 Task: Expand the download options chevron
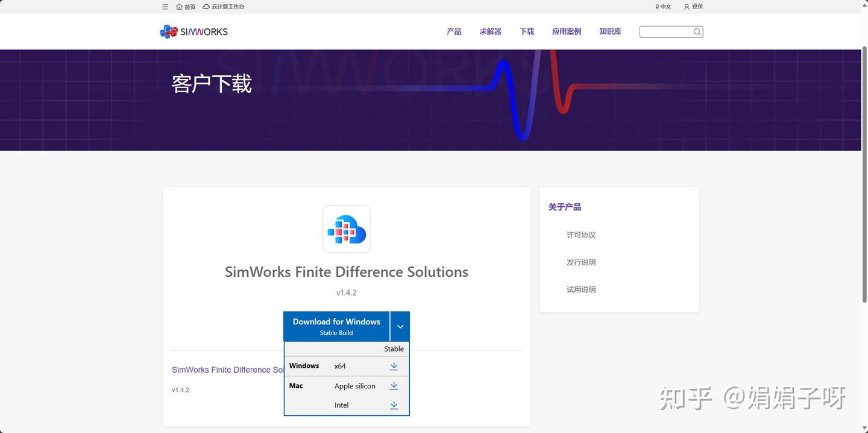400,326
